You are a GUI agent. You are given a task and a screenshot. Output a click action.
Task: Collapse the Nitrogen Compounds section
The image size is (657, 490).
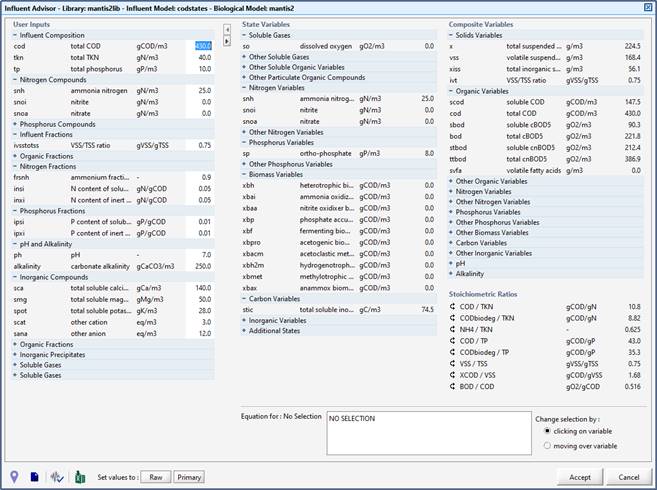[x=15, y=80]
